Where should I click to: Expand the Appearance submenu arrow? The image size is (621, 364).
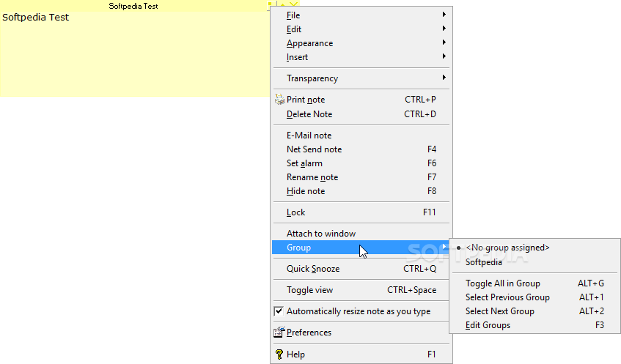pyautogui.click(x=444, y=42)
